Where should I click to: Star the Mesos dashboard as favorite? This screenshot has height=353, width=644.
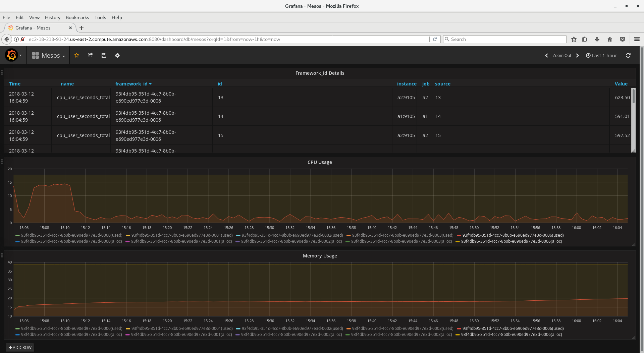click(76, 55)
